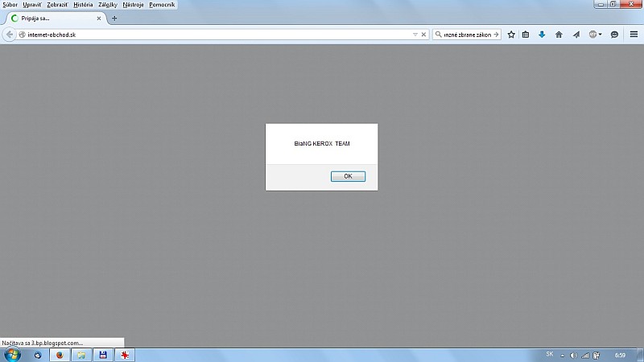Image resolution: width=644 pixels, height=362 pixels.
Task: Stop loading the page with X
Action: (423, 35)
